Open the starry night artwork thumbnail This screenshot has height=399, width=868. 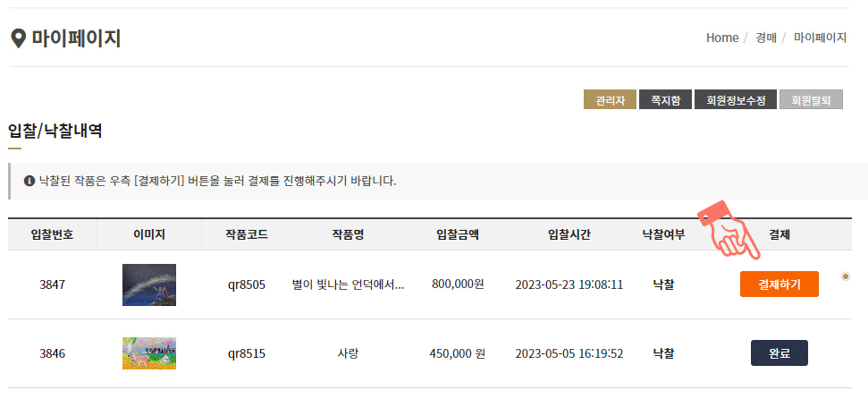[149, 284]
